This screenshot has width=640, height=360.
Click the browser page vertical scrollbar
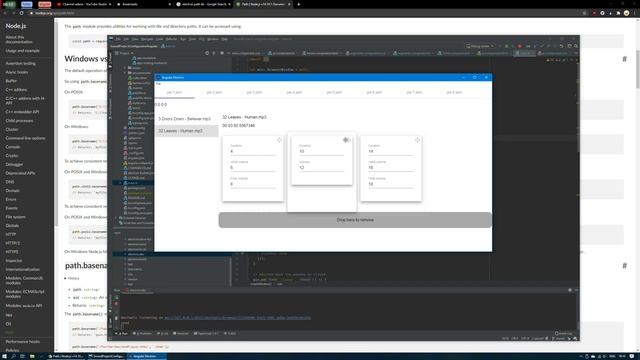point(638,186)
